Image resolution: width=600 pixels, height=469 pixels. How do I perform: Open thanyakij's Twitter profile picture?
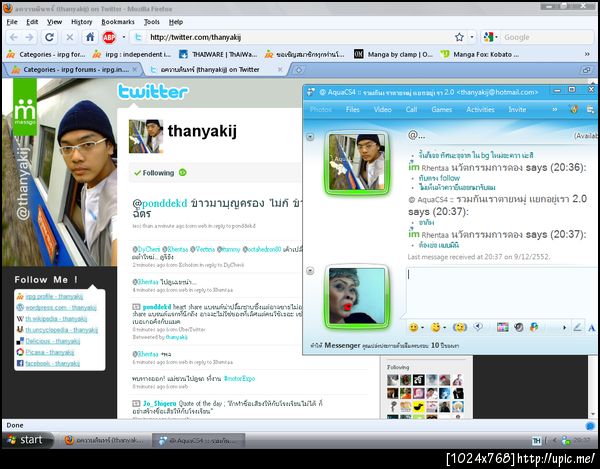[x=146, y=136]
